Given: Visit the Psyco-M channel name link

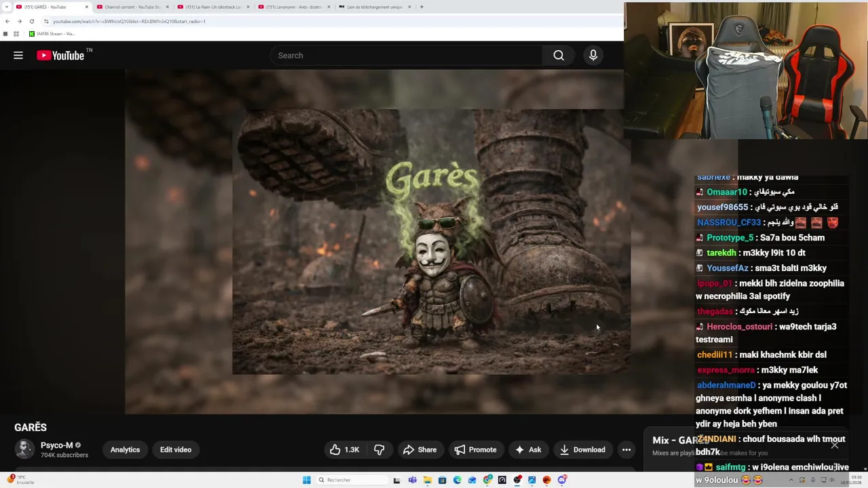Looking at the screenshot, I should click(x=56, y=445).
